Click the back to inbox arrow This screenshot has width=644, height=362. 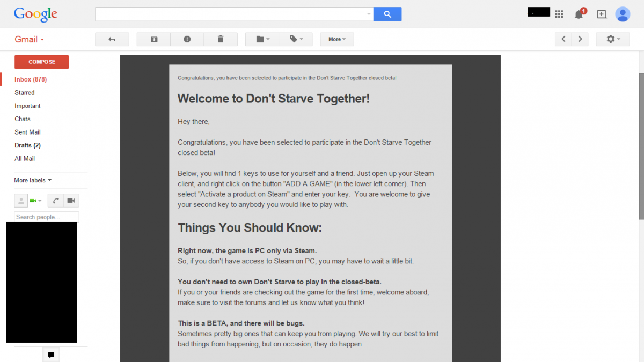point(112,39)
